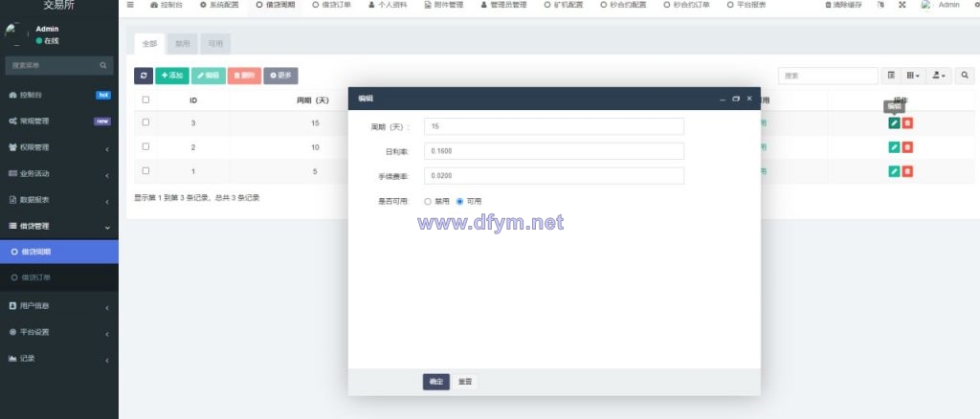Click the 编辑 toolbar button

click(x=208, y=76)
